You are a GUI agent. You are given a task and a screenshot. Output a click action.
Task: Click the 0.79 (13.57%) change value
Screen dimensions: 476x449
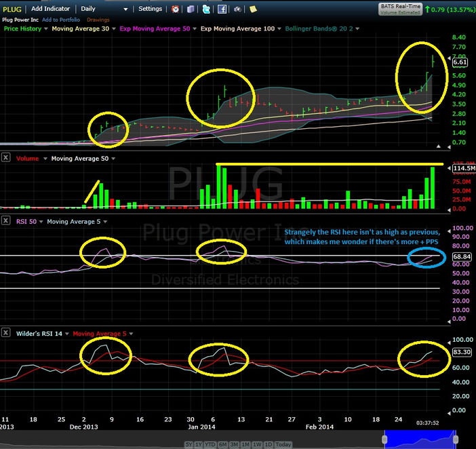(x=453, y=9)
